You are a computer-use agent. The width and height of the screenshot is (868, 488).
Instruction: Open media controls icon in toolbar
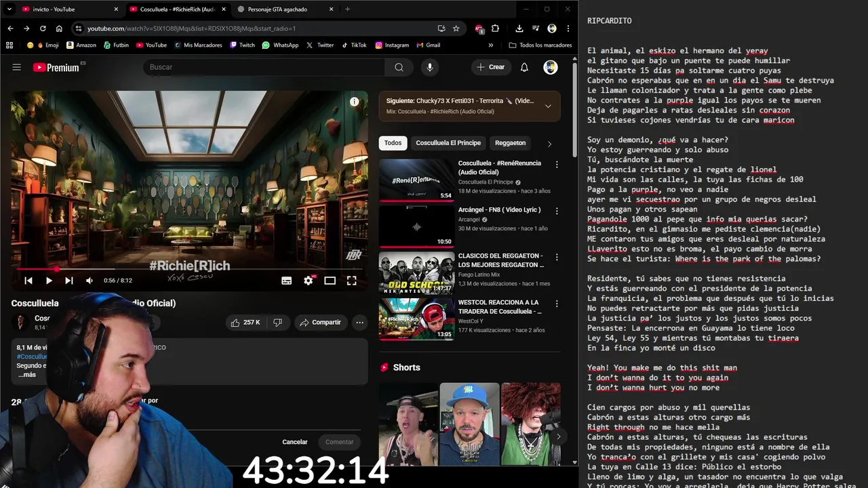(536, 28)
